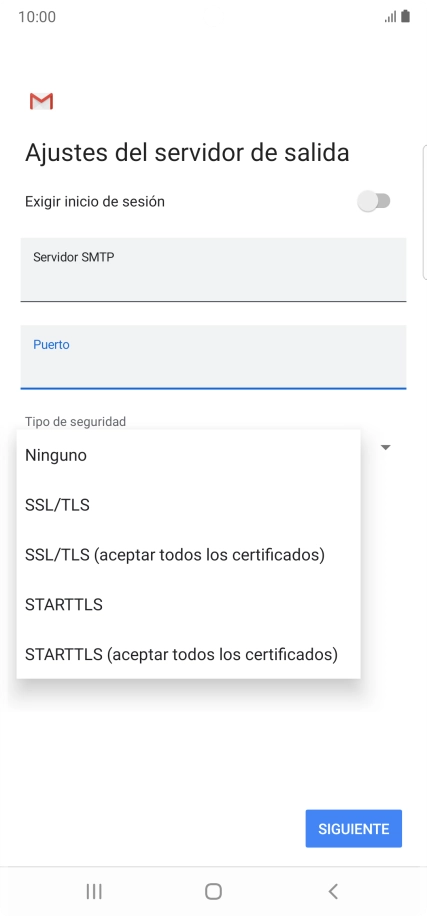Image resolution: width=427 pixels, height=916 pixels.
Task: Collapse the Tipo de seguridad dropdown arrow
Action: pos(386,447)
